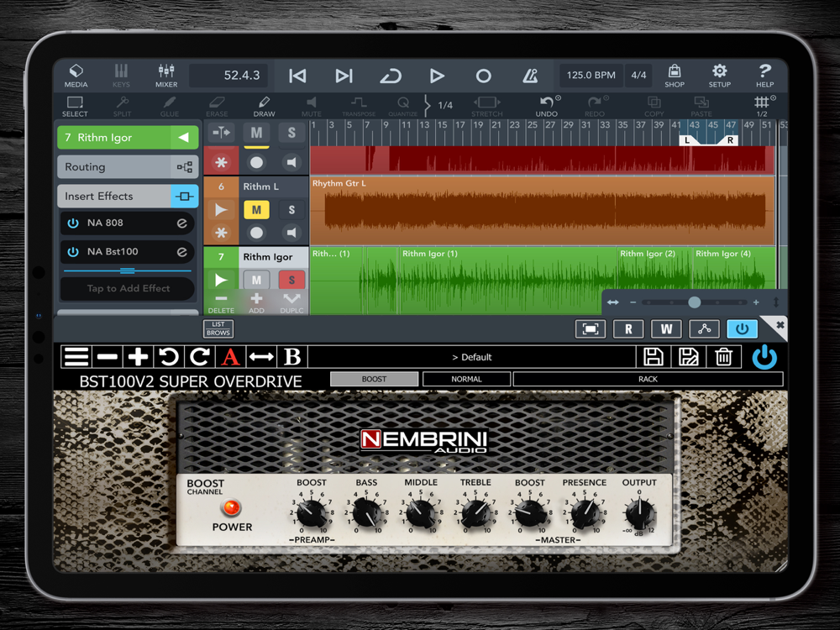Toggle global Solo above track list

[291, 133]
